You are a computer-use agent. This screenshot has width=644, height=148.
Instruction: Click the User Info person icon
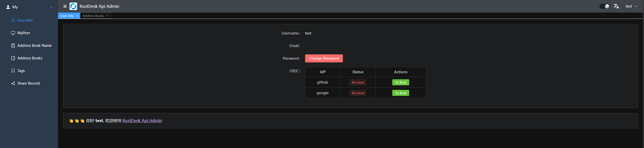(x=13, y=20)
